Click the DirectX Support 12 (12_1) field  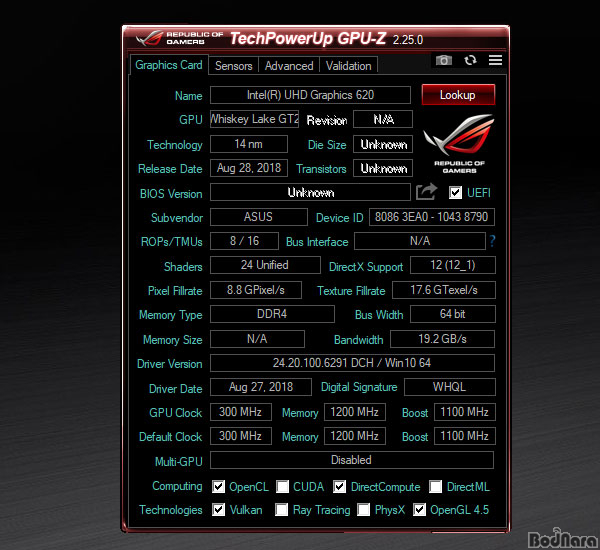click(453, 265)
